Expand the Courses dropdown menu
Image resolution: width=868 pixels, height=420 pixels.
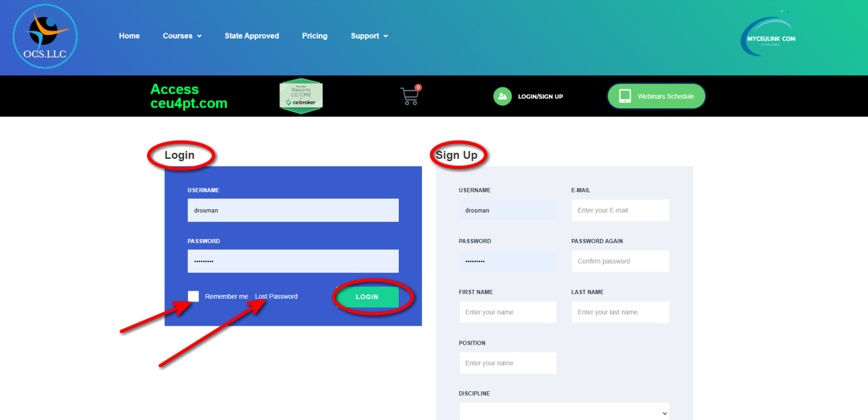(182, 36)
